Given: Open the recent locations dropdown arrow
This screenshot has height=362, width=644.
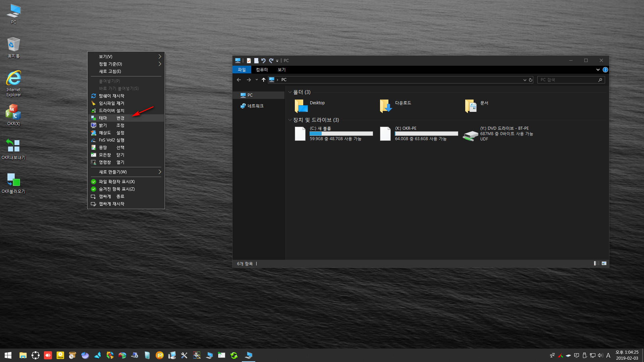Looking at the screenshot, I should coord(257,80).
